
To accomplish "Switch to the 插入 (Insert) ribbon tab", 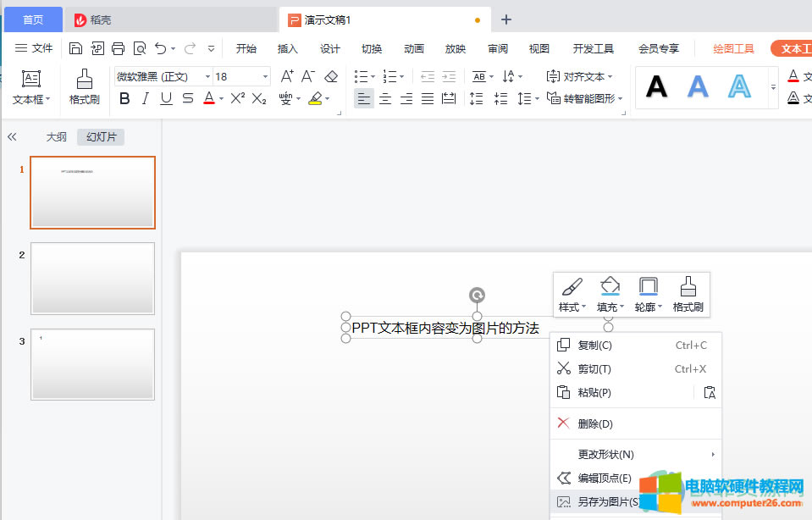I will point(287,48).
